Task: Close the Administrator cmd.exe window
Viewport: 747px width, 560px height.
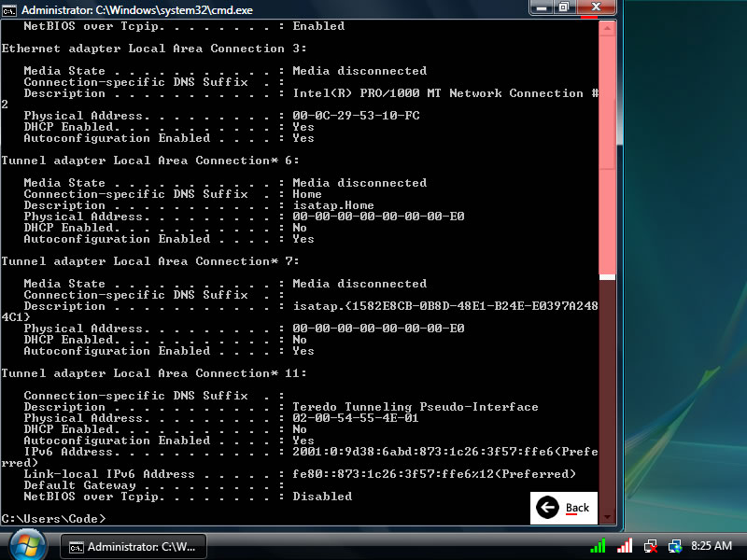Action: (596, 7)
